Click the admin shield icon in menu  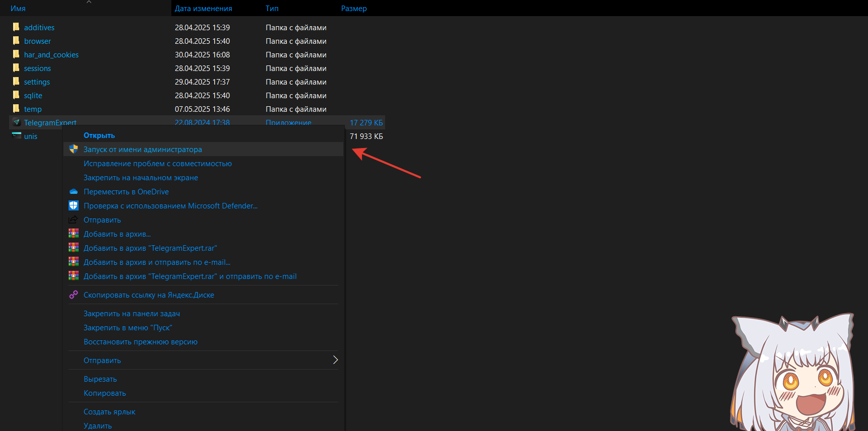[x=74, y=149]
